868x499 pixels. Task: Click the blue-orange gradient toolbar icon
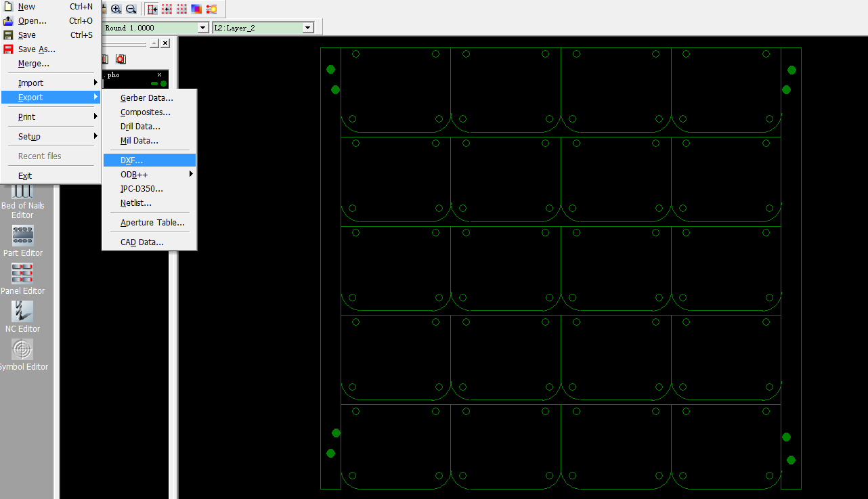(196, 9)
